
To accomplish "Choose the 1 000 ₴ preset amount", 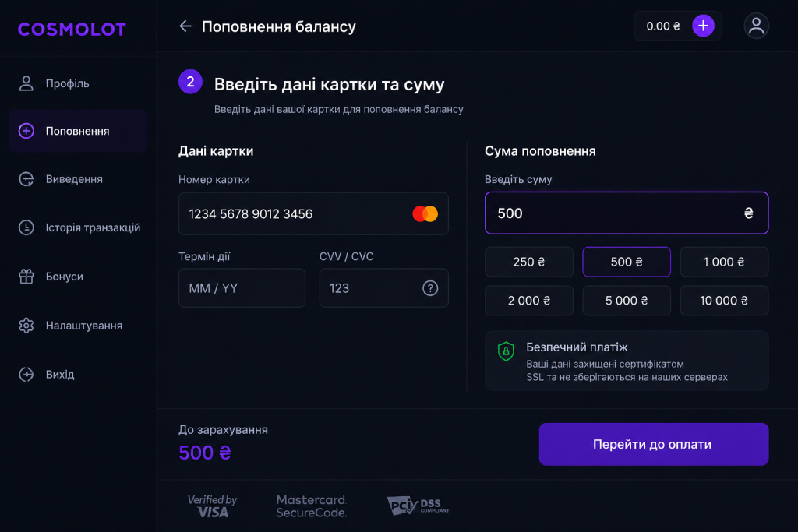I will pos(724,262).
